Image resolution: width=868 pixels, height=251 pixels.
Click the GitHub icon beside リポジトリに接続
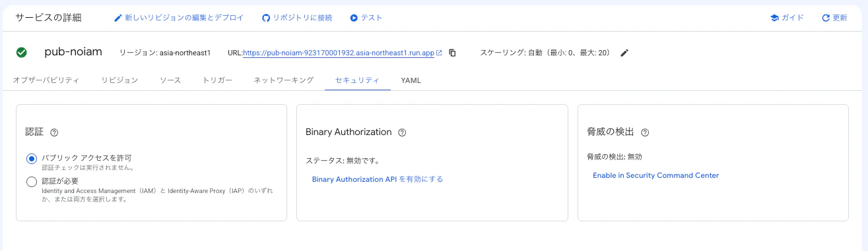click(266, 18)
